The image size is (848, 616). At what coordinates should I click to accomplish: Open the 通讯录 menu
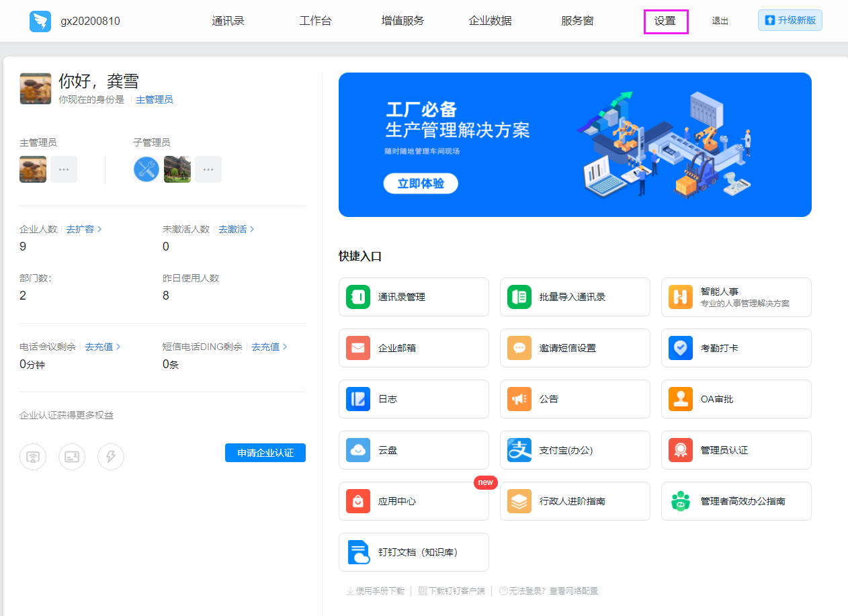(228, 21)
